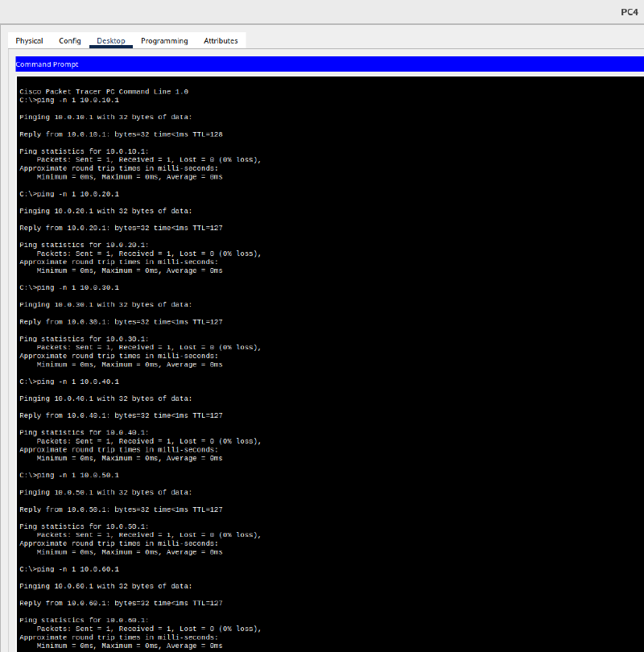Click the command 'ping -n 1 10.0.10.1'
The height and width of the screenshot is (652, 644).
(78, 100)
